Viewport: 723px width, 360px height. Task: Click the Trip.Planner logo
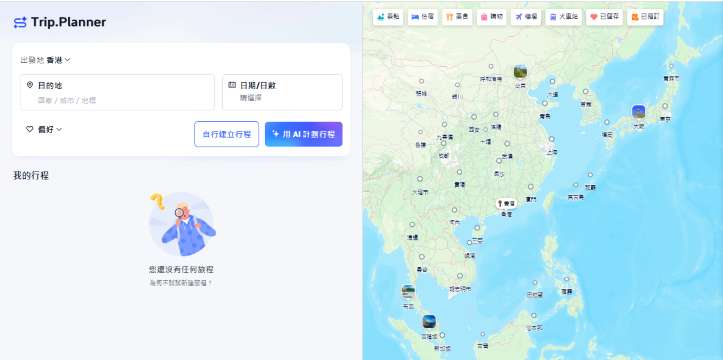(x=60, y=22)
